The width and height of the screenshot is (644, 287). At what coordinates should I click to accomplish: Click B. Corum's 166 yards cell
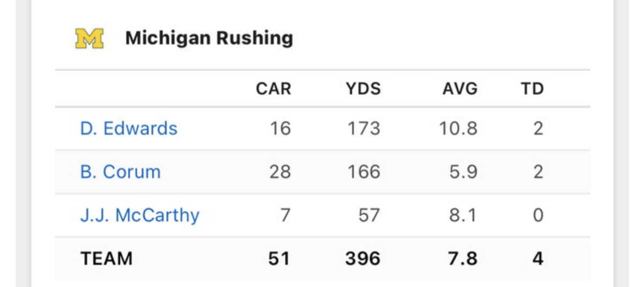(x=363, y=172)
